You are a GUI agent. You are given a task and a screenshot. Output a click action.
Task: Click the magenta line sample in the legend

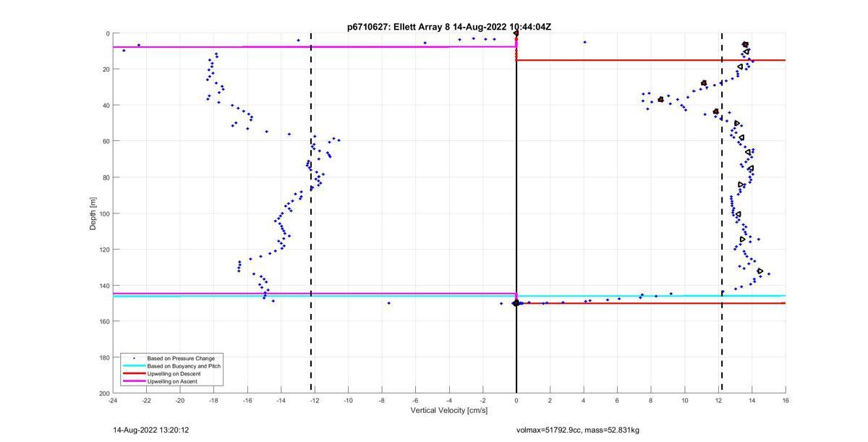[x=133, y=381]
